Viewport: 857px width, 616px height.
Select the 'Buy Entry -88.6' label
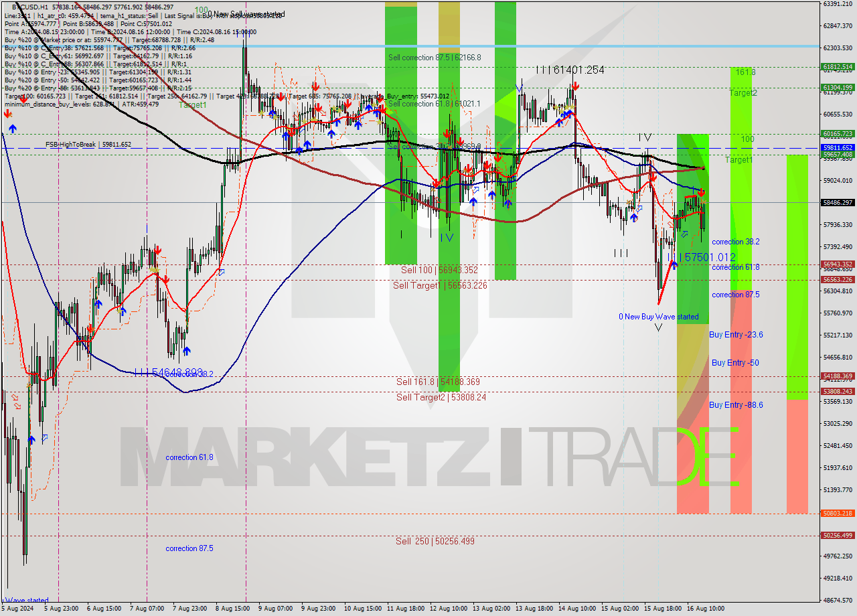point(736,405)
